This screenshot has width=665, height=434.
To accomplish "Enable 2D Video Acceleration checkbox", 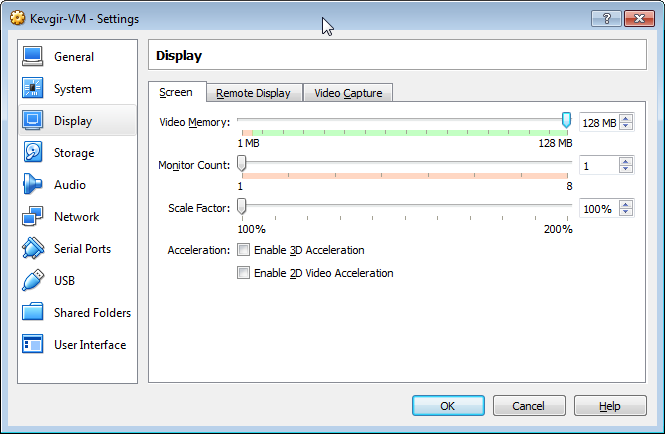I will click(243, 273).
